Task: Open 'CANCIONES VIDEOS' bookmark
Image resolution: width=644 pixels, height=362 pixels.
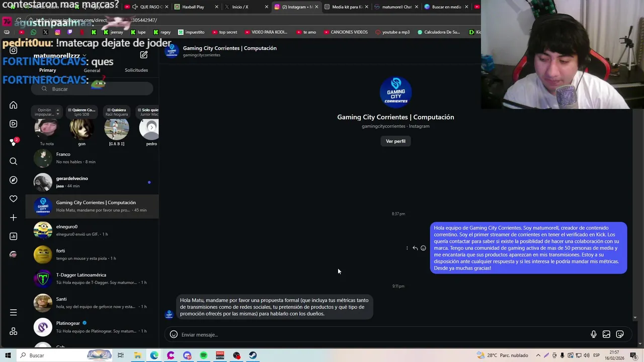Action: 345,32
